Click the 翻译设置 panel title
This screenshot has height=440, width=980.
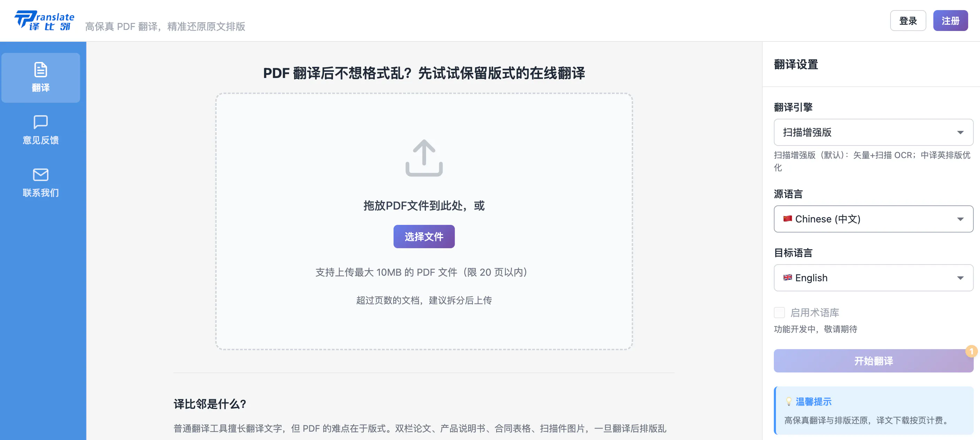tap(796, 64)
